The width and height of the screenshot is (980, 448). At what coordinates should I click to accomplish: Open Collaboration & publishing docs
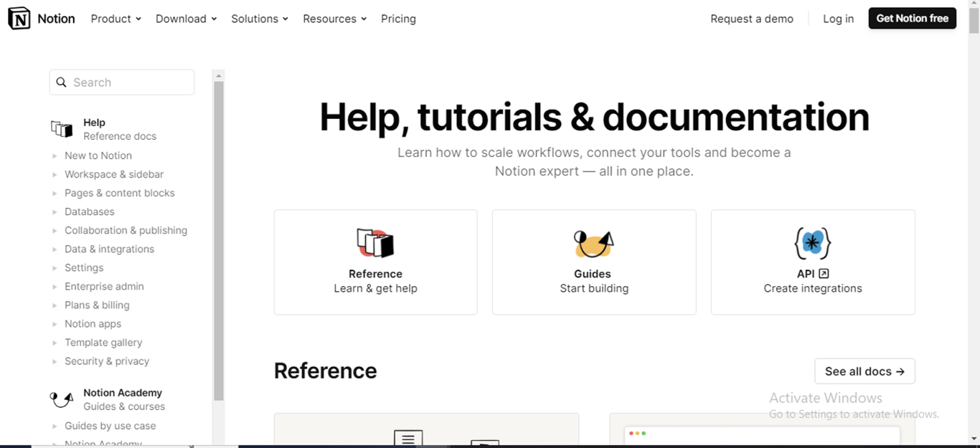coord(126,230)
